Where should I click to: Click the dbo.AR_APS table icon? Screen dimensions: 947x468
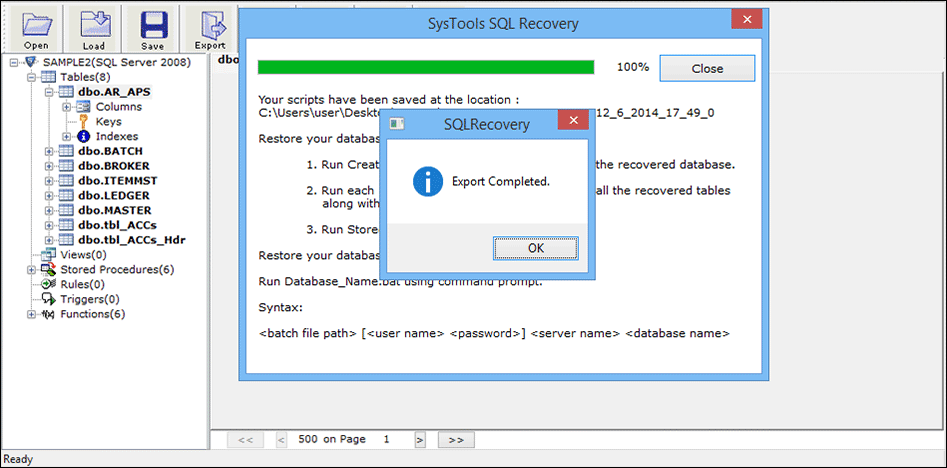65,92
